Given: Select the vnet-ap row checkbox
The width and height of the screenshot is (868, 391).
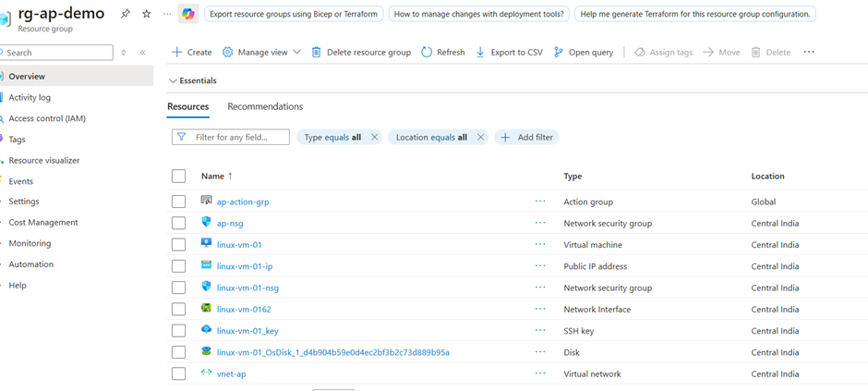Looking at the screenshot, I should [x=178, y=373].
